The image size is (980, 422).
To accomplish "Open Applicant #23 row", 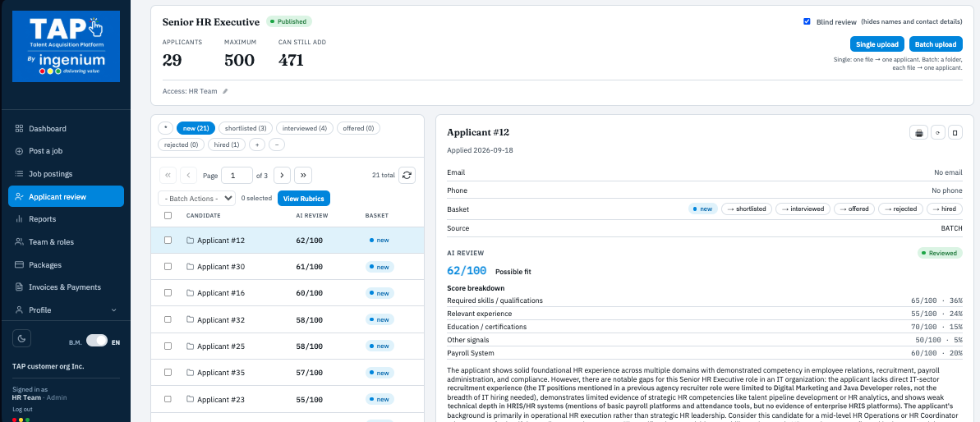I will (288, 399).
